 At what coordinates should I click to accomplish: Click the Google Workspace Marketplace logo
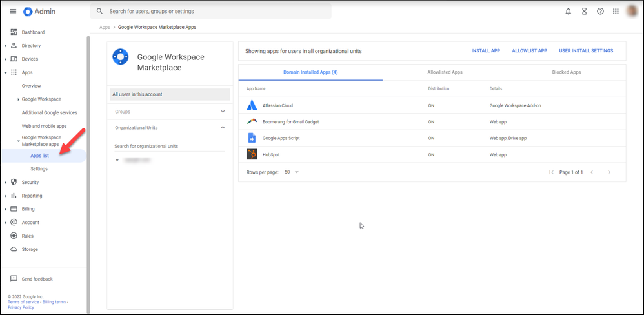click(120, 57)
